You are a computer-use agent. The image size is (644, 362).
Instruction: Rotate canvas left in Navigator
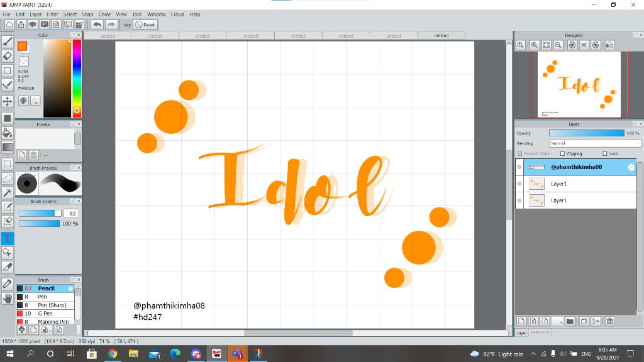[x=572, y=45]
